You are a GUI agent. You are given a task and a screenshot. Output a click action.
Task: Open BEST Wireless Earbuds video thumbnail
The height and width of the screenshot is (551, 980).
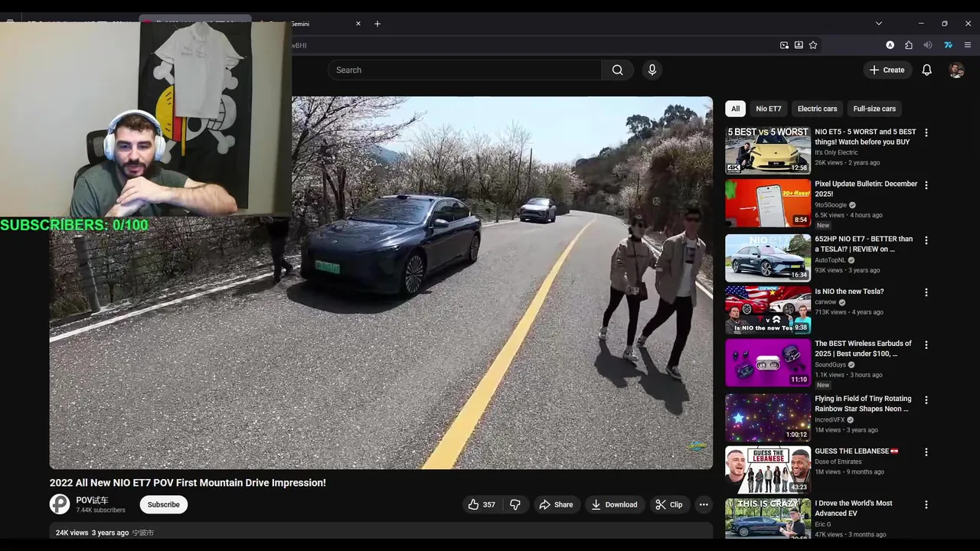[x=768, y=363]
